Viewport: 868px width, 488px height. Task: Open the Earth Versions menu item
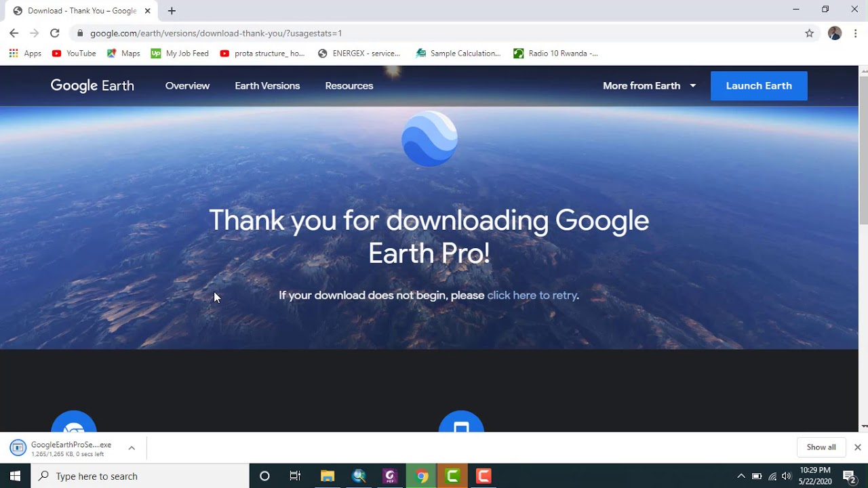(x=267, y=86)
